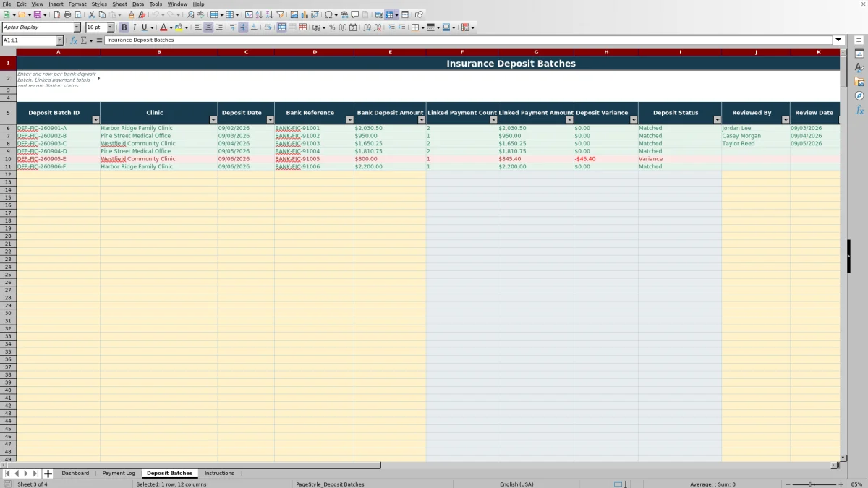This screenshot has height=488, width=868.
Task: Click the formula input line field
Action: pyautogui.click(x=469, y=40)
